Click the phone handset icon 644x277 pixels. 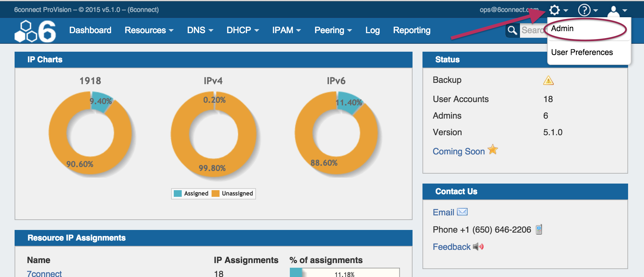click(x=539, y=229)
